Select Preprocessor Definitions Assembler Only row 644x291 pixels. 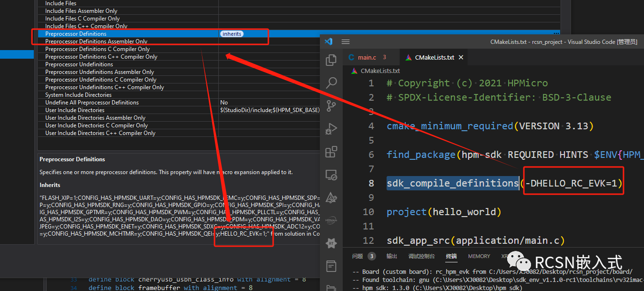click(x=178, y=42)
